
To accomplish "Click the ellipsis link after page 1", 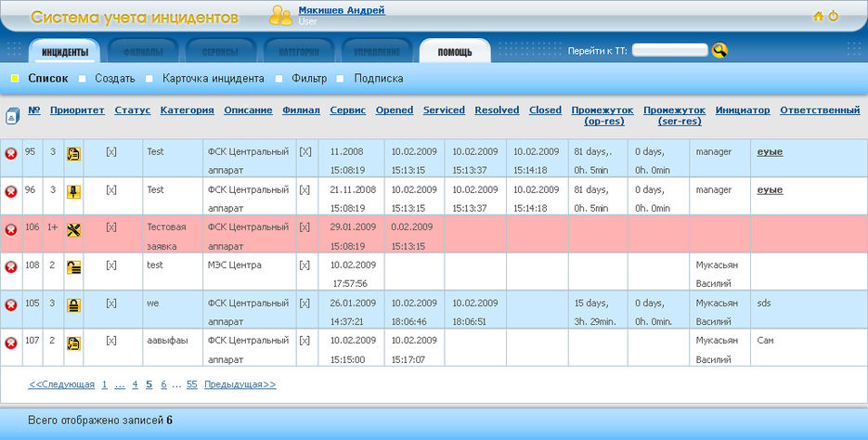I will point(120,384).
